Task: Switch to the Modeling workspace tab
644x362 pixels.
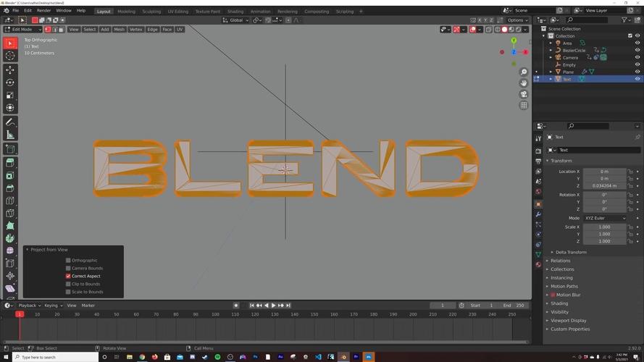Action: (127, 12)
